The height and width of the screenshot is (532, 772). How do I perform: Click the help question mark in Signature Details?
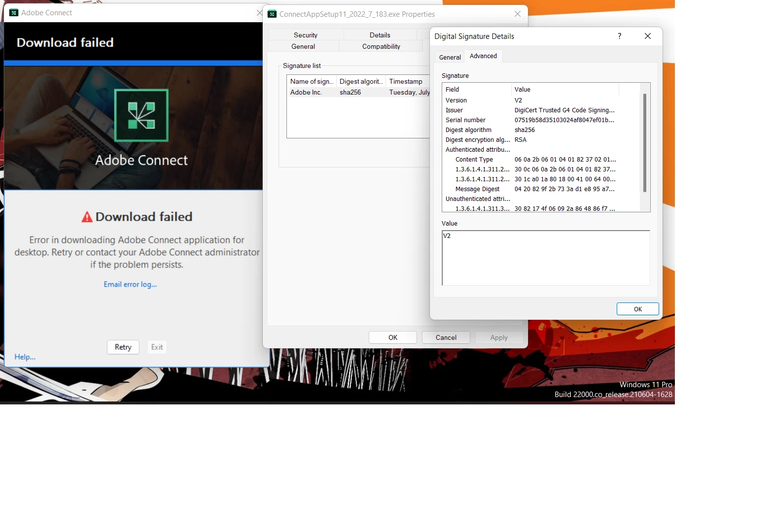coord(619,36)
